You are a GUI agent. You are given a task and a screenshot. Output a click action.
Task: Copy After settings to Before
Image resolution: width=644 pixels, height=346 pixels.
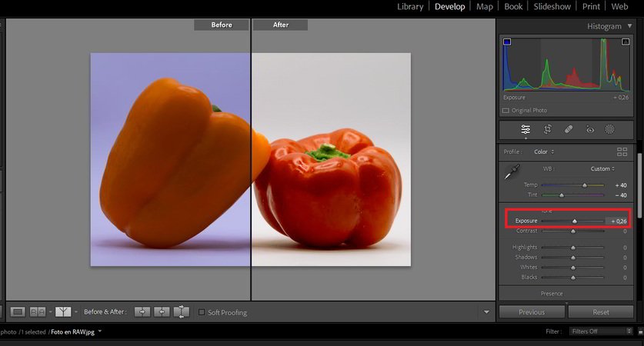[162, 312]
